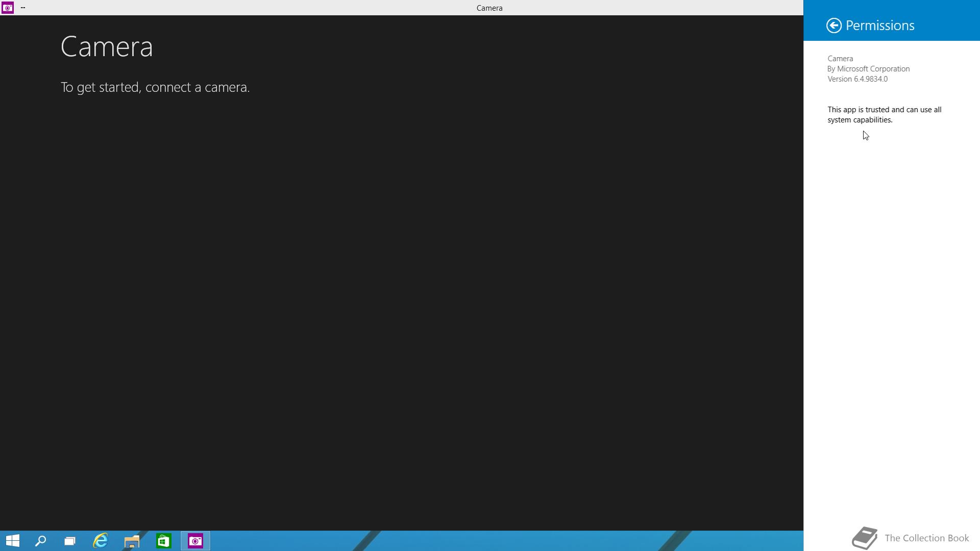Click the 'Version 6.4.9834.0' text
The width and height of the screenshot is (980, 551).
coord(857,79)
